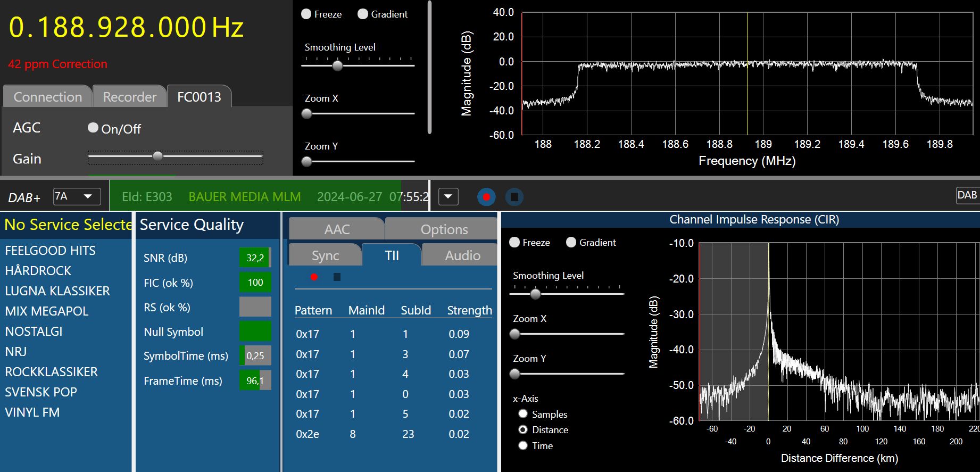
Task: Click the DAB button at right edge
Action: coord(967,195)
